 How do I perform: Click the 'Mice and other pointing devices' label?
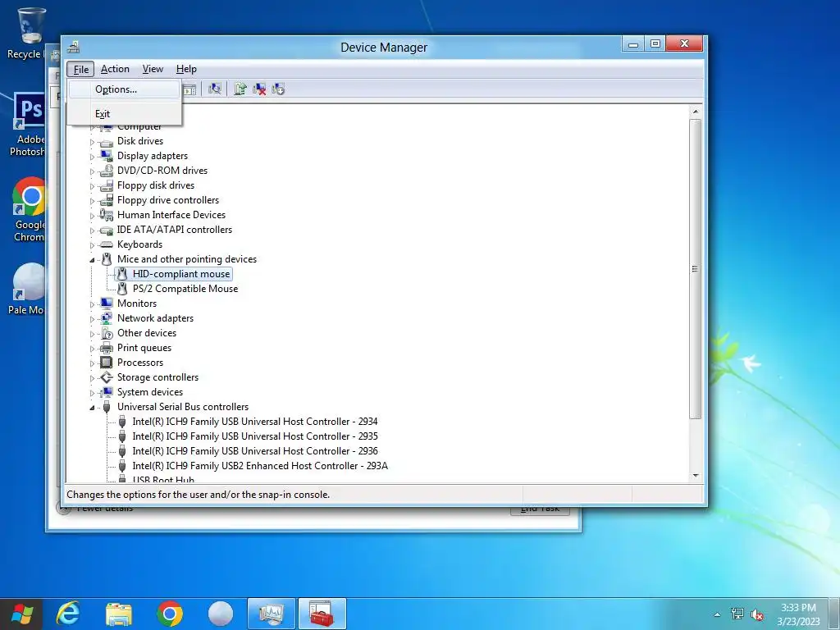(x=187, y=259)
